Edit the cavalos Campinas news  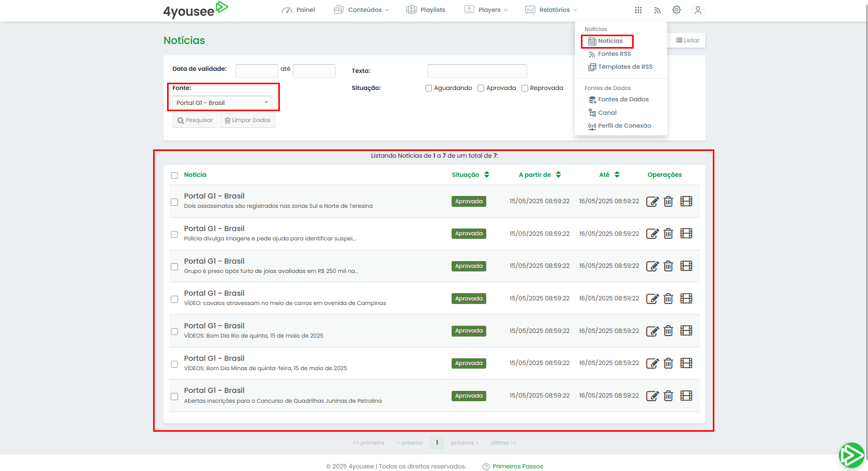click(652, 298)
